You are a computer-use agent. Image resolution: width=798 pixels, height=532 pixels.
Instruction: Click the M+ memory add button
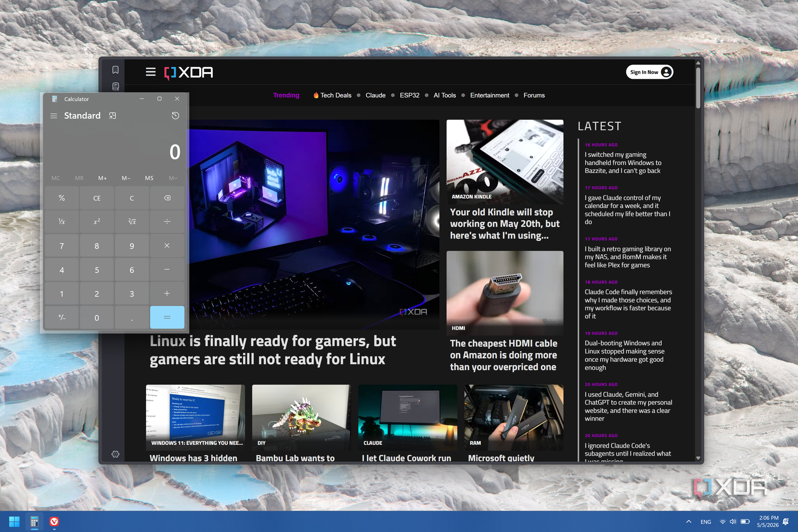pyautogui.click(x=103, y=178)
